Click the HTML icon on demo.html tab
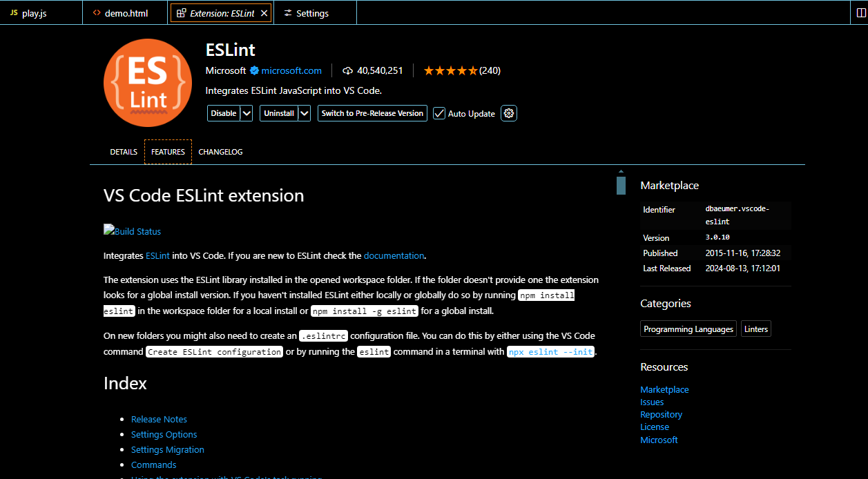This screenshot has height=479, width=868. (x=96, y=12)
